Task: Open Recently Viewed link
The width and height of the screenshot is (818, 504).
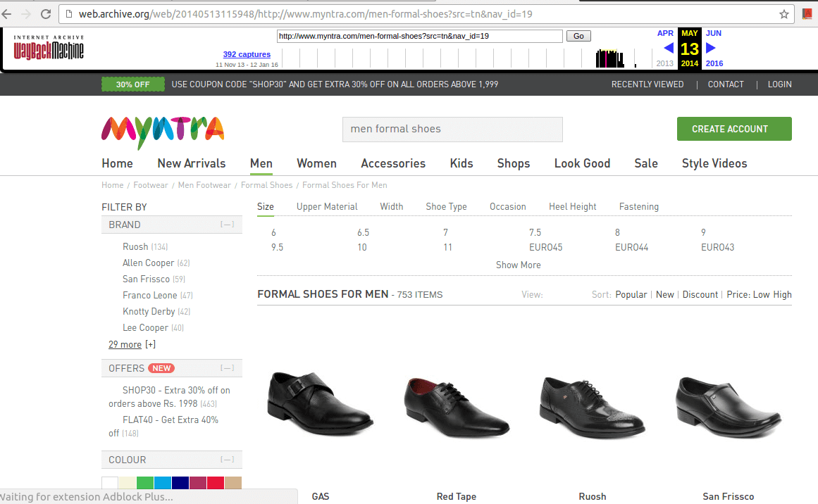Action: pyautogui.click(x=647, y=84)
